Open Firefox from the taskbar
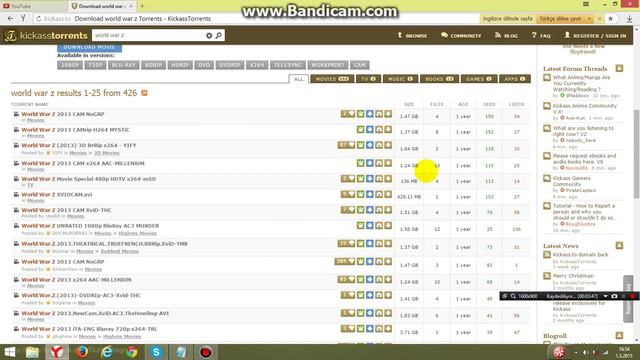Image resolution: width=640 pixels, height=360 pixels. [82, 352]
